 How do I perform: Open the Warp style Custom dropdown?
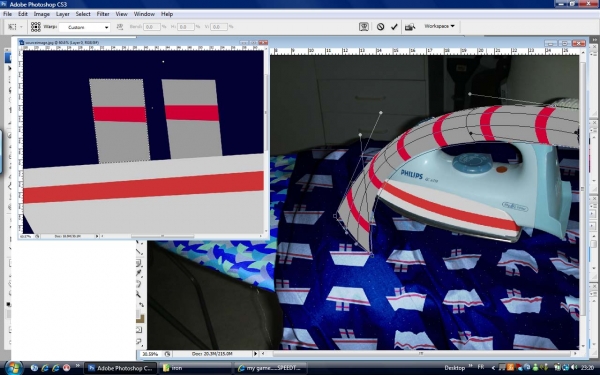click(85, 27)
